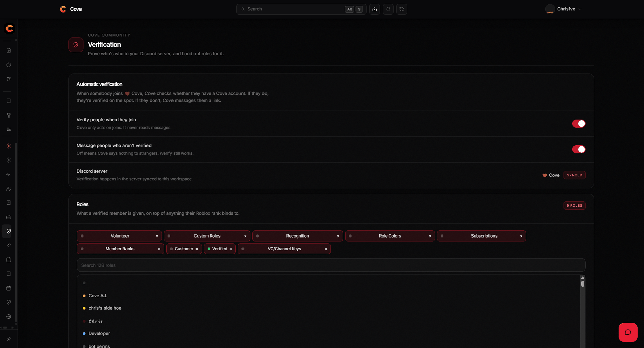
Task: Open the help question mark sidebar icon
Action: [9, 65]
